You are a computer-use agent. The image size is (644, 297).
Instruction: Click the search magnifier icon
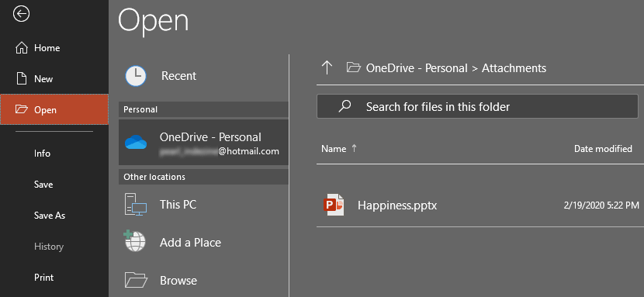tap(345, 107)
